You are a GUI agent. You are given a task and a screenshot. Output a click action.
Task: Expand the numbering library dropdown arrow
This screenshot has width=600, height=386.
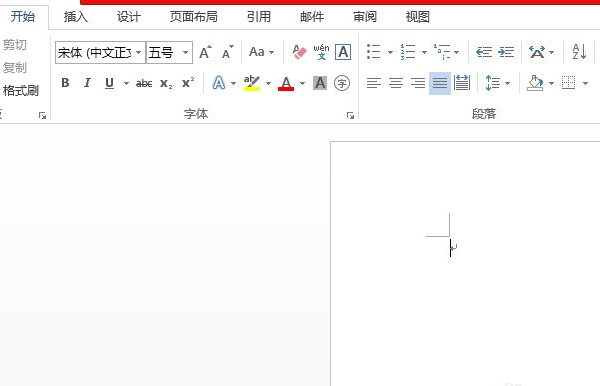click(424, 52)
